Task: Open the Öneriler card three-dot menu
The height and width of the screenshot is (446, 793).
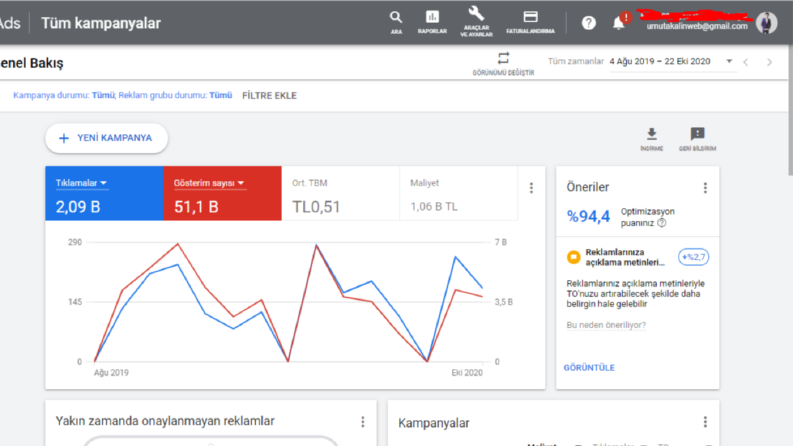Action: pyautogui.click(x=705, y=188)
